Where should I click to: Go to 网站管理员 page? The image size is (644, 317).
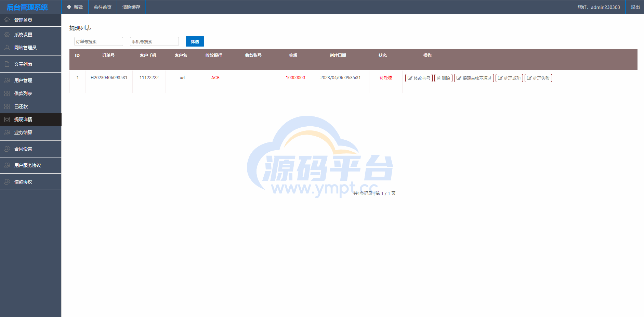click(x=31, y=48)
